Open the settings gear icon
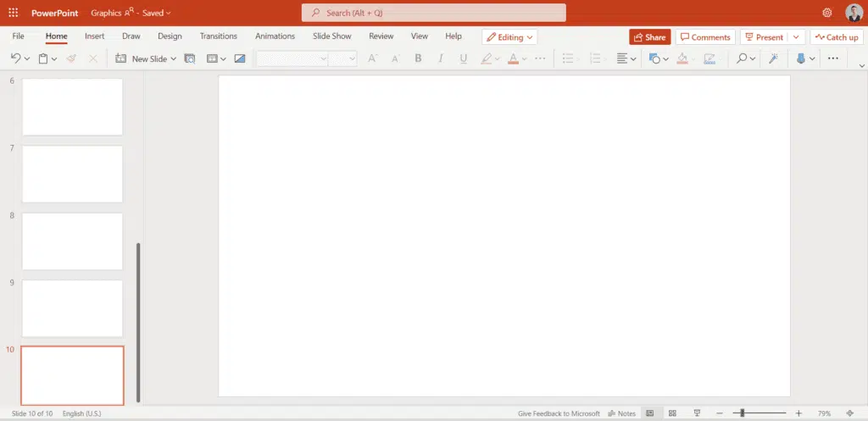This screenshot has width=868, height=421. point(827,13)
